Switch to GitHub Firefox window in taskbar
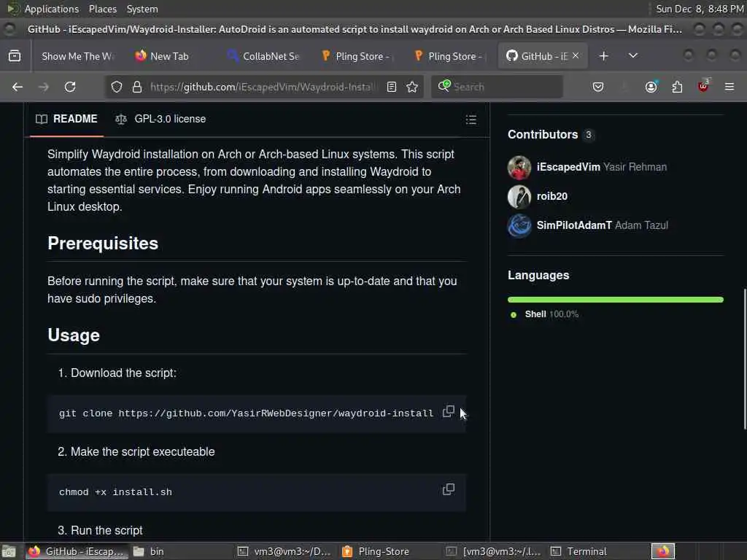The width and height of the screenshot is (747, 560). click(x=77, y=551)
